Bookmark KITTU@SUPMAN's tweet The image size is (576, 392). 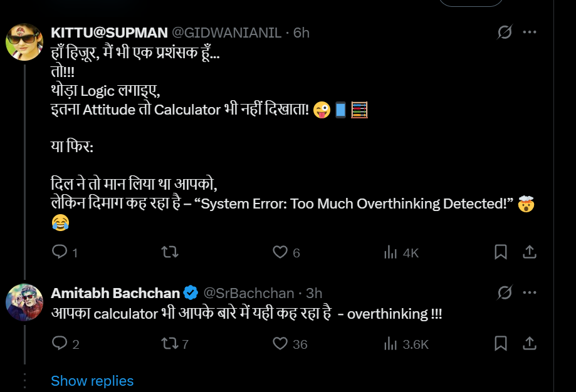501,252
